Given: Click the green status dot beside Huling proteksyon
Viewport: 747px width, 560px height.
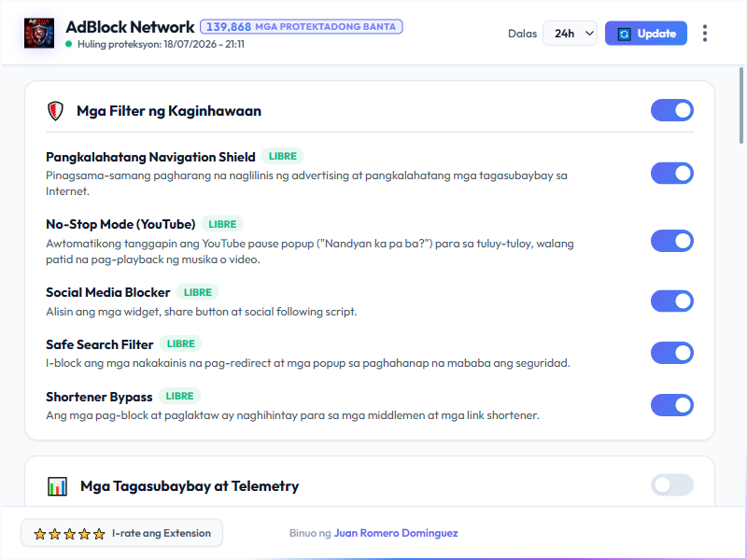Looking at the screenshot, I should [68, 44].
